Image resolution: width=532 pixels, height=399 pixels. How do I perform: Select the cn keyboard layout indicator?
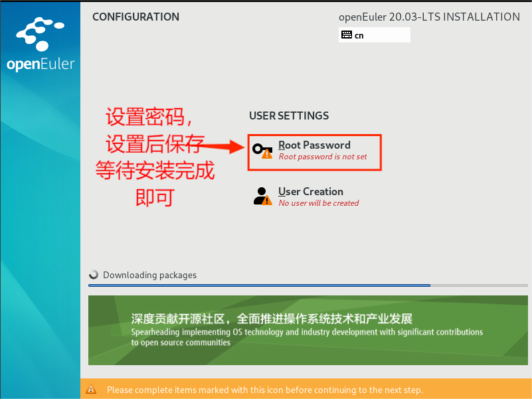pos(374,35)
